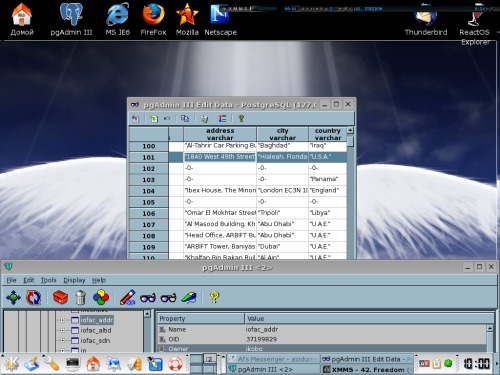Select row header 104 in data grid
Viewport: 500px width, 375px height.
pyautogui.click(x=149, y=191)
